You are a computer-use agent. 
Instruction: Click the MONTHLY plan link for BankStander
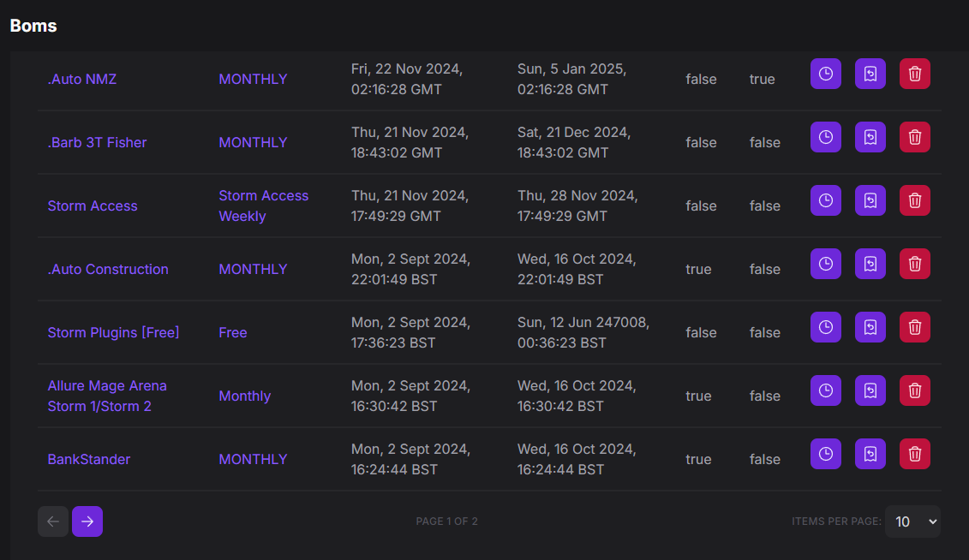(253, 459)
